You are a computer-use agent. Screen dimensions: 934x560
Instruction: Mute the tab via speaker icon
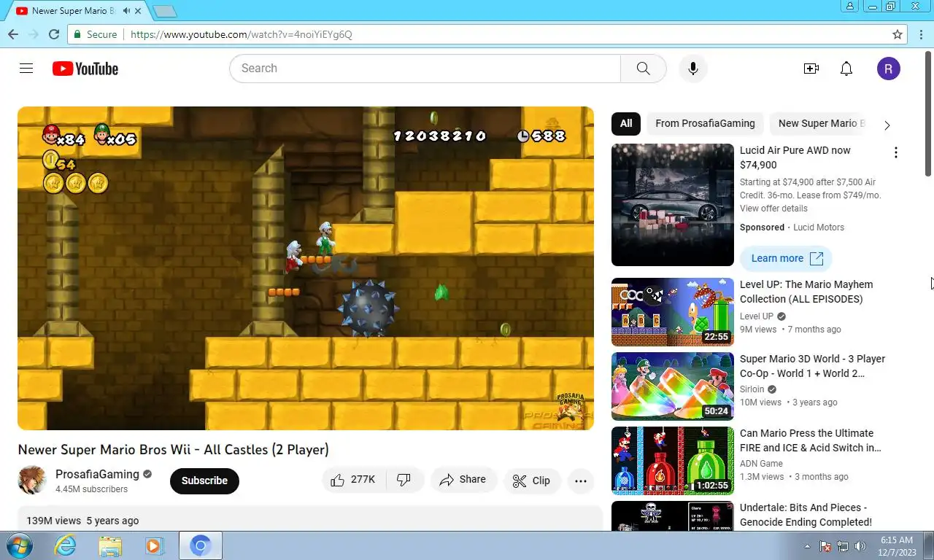point(127,11)
